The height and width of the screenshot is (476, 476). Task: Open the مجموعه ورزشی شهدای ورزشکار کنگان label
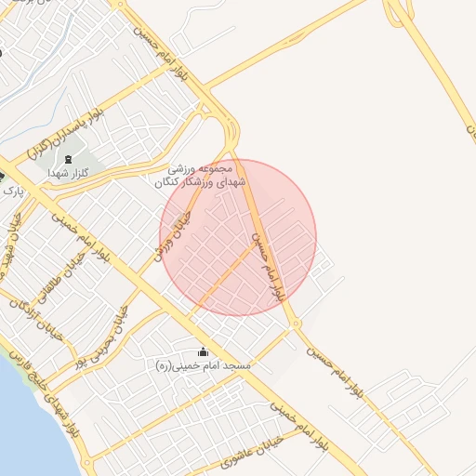click(200, 176)
